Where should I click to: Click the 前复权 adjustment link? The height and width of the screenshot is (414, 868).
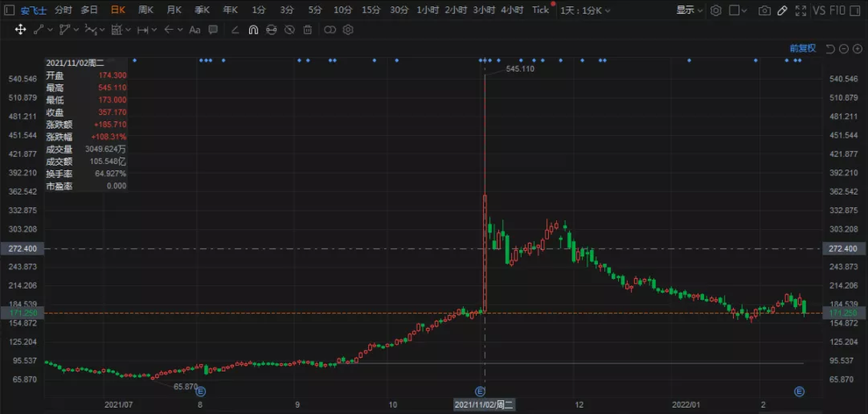click(x=803, y=48)
